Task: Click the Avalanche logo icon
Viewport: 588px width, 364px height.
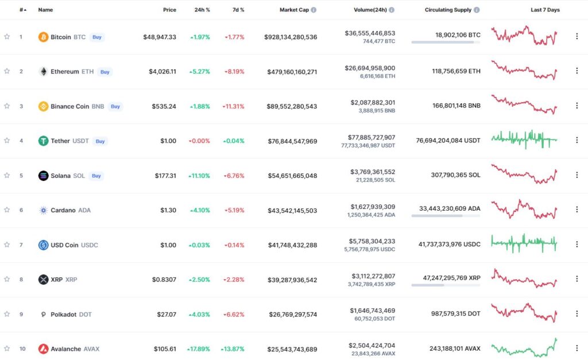Action: click(x=43, y=348)
